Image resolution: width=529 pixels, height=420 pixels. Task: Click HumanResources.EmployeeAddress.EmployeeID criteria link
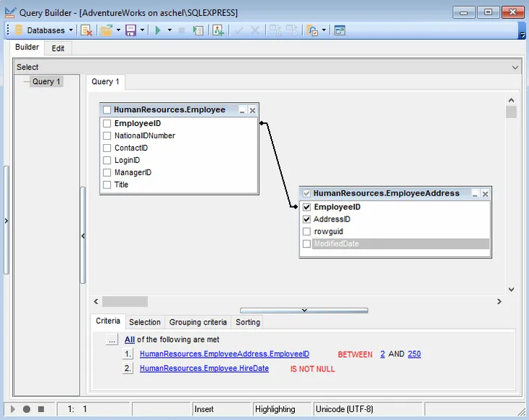pyautogui.click(x=225, y=354)
